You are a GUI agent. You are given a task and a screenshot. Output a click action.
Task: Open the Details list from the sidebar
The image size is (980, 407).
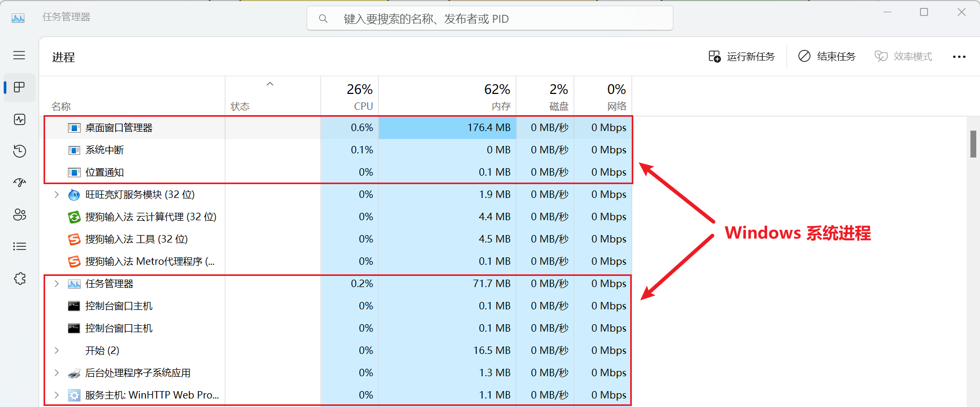pyautogui.click(x=20, y=246)
